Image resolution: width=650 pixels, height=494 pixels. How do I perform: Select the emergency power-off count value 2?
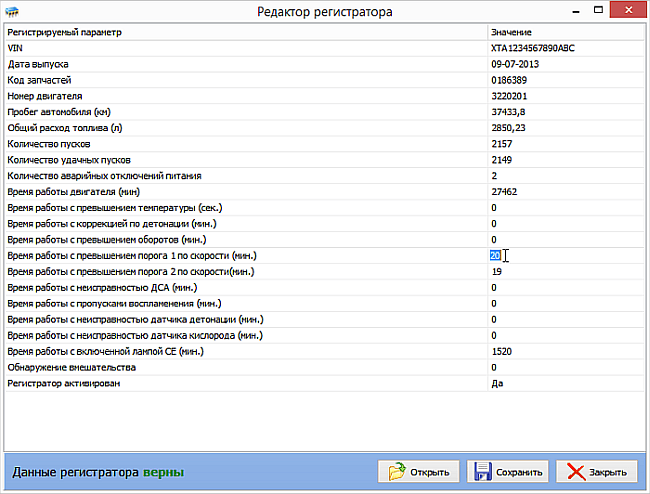tap(494, 176)
